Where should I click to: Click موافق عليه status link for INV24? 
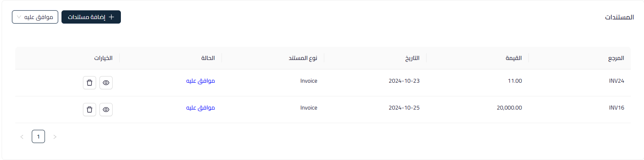(x=201, y=81)
